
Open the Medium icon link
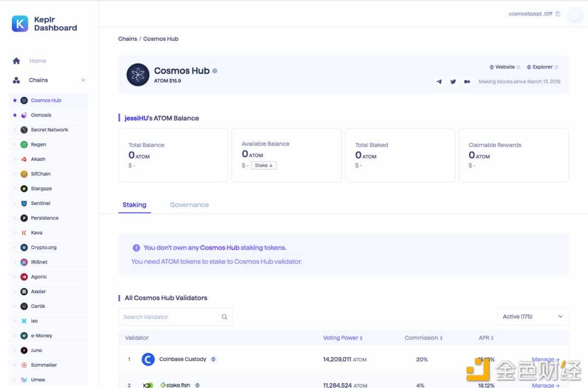[467, 82]
